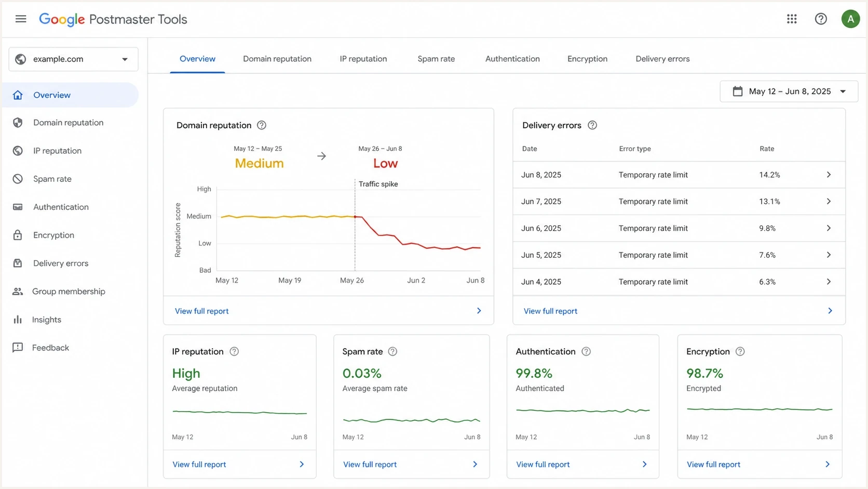Switch to the Spam rate tab
The width and height of the screenshot is (868, 489).
(x=436, y=59)
